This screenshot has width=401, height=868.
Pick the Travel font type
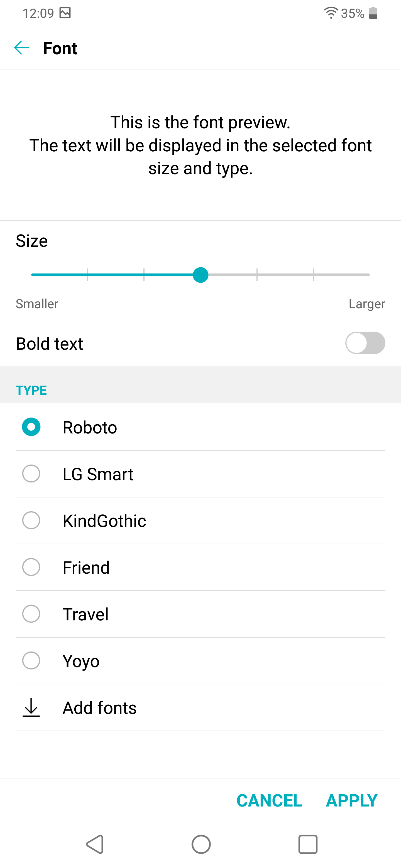tap(200, 614)
